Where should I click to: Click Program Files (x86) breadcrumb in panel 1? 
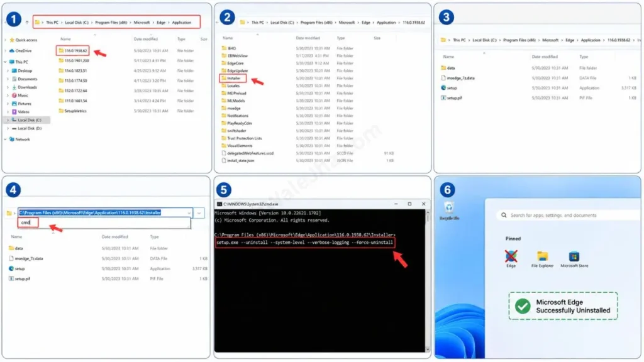111,23
